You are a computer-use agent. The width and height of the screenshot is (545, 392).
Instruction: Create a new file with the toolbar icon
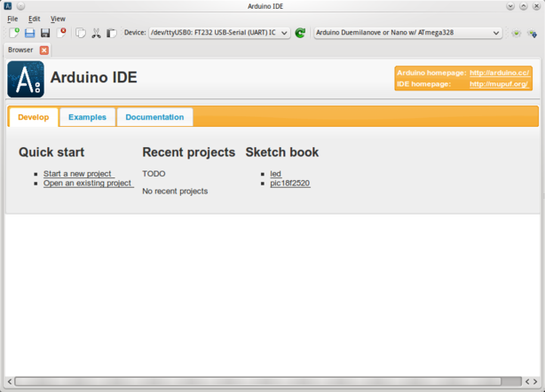coord(14,33)
